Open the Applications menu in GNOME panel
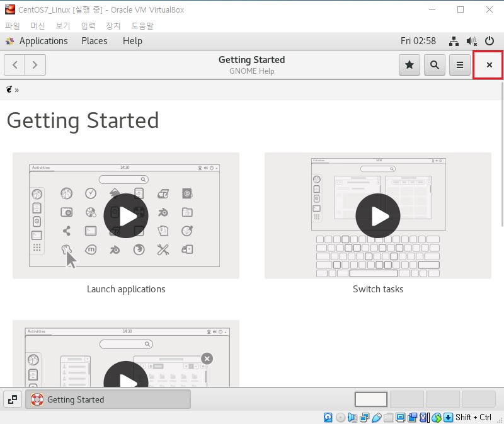Image resolution: width=504 pixels, height=424 pixels. (43, 41)
